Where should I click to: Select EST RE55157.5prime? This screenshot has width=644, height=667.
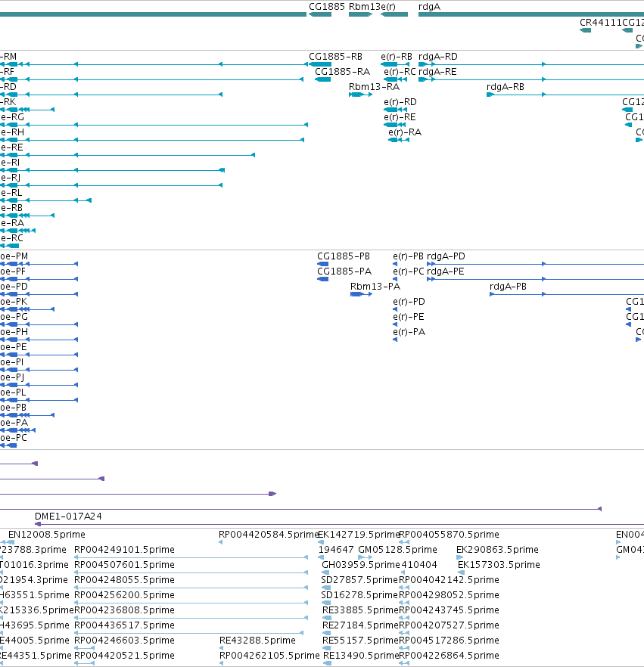pyautogui.click(x=360, y=641)
